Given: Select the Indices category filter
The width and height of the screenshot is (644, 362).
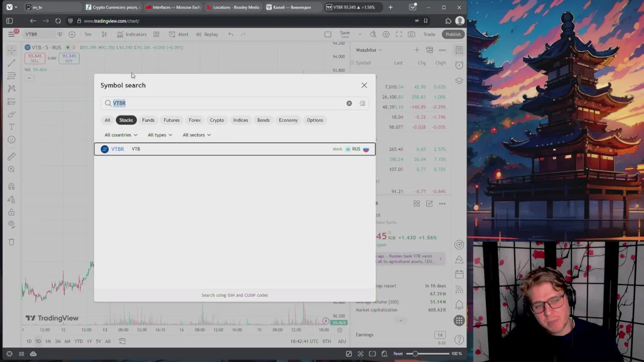Looking at the screenshot, I should (240, 120).
